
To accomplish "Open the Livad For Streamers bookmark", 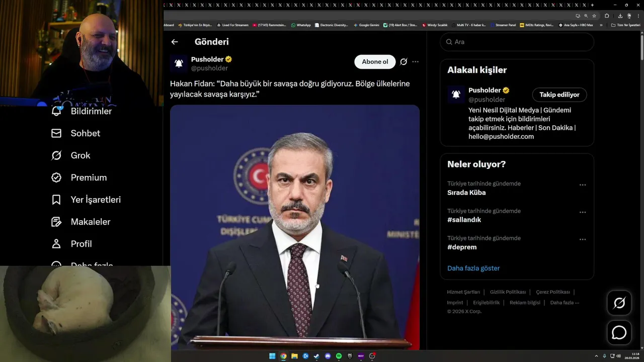I will point(232,25).
